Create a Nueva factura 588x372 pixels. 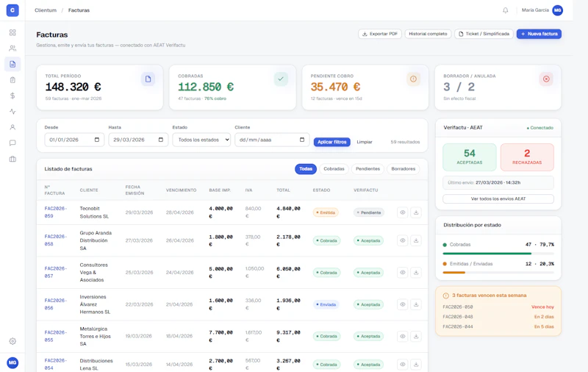click(539, 34)
